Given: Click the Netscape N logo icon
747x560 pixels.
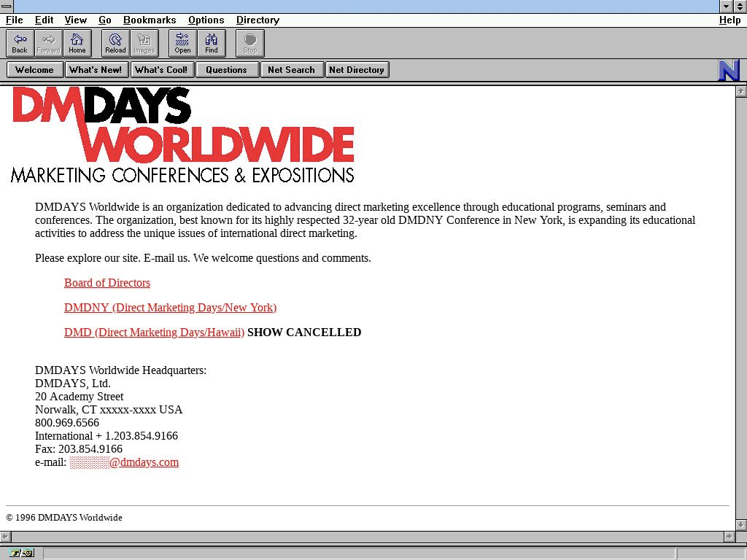Looking at the screenshot, I should tap(729, 70).
